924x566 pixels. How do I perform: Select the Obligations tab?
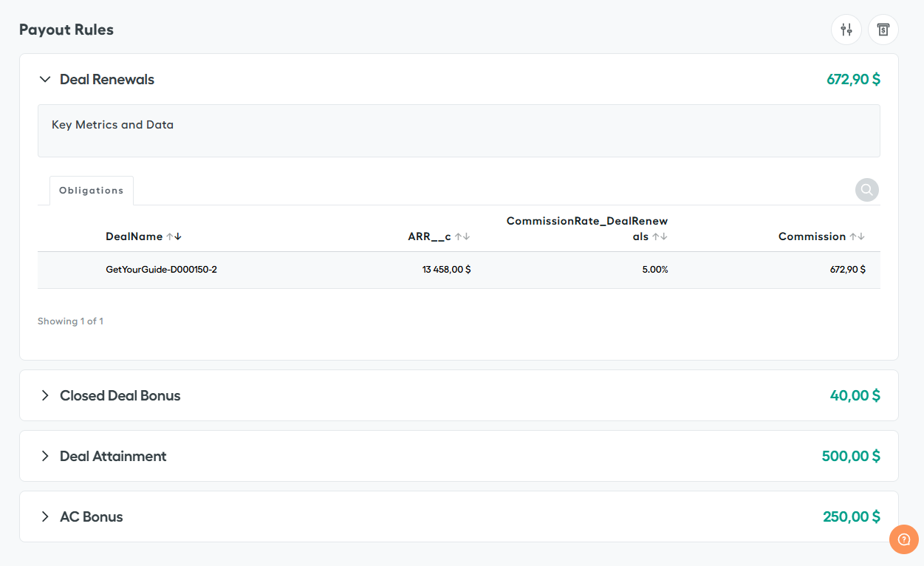(x=92, y=191)
